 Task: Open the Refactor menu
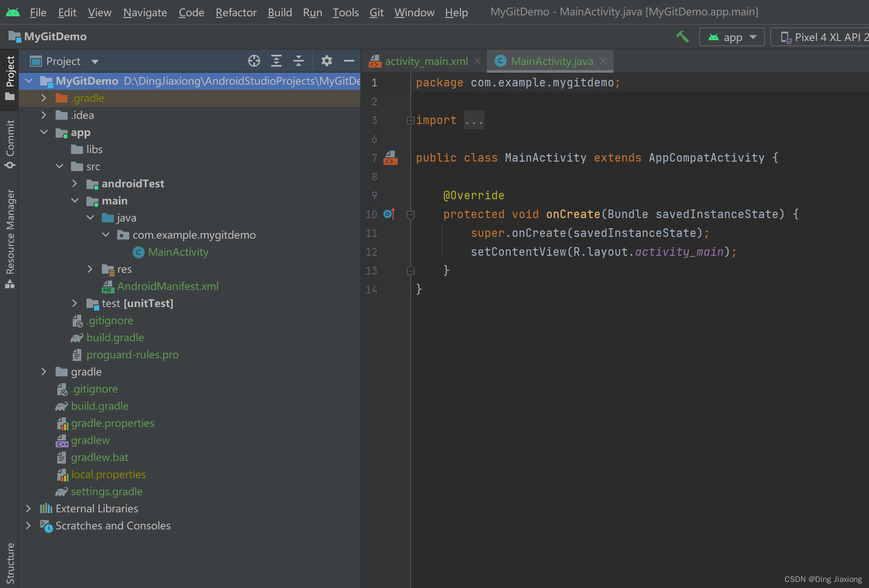[236, 12]
